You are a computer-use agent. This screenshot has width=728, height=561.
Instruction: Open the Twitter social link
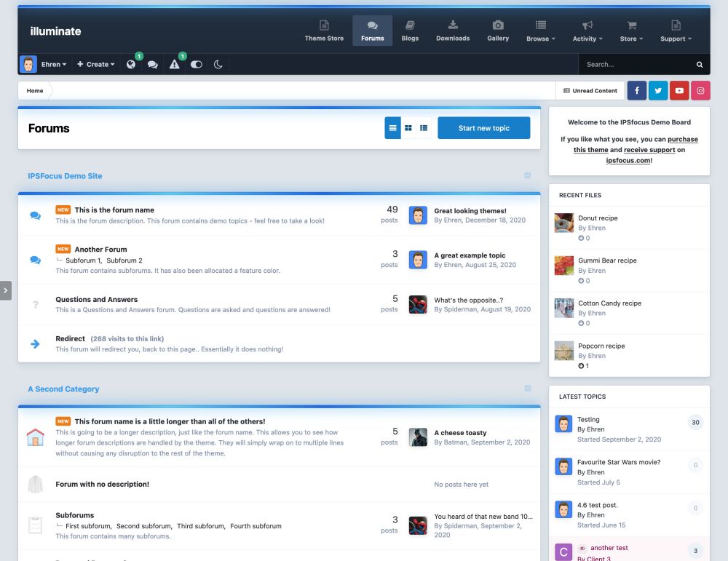658,90
